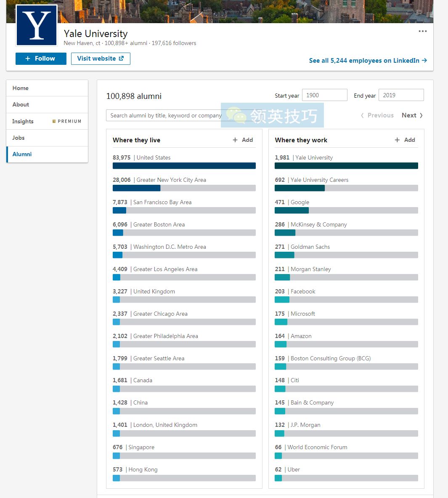Select '203 | Facebook' employer

346,296
